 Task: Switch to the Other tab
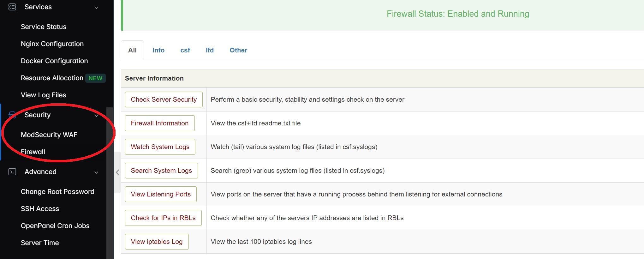238,50
